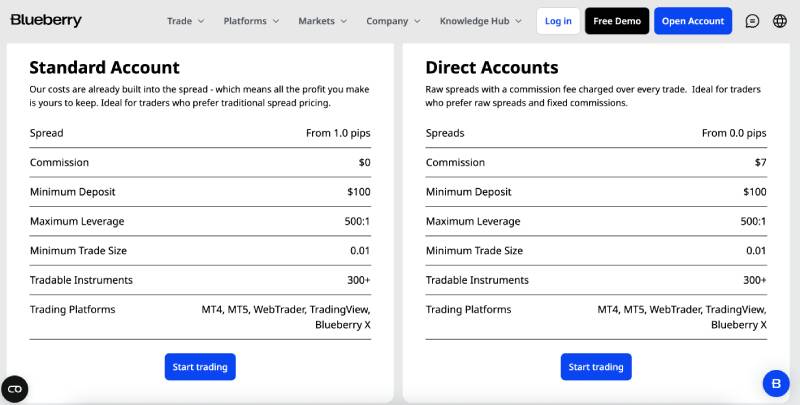Click the Direct Accounts heading
Screen dimensions: 800x405
(492, 68)
